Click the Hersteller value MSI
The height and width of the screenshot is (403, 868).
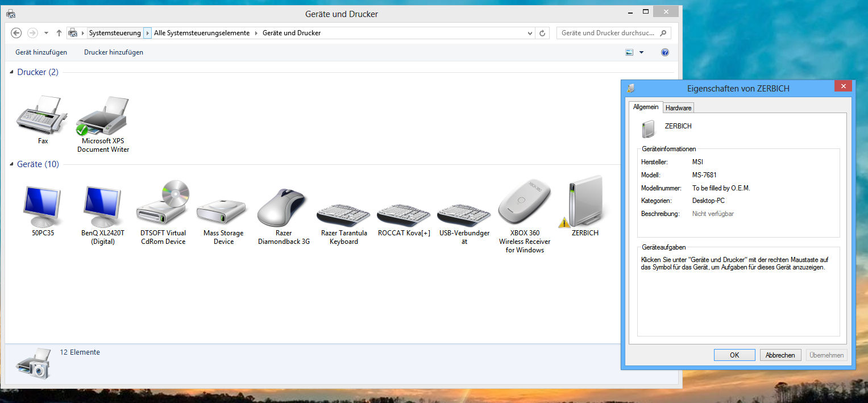[697, 162]
